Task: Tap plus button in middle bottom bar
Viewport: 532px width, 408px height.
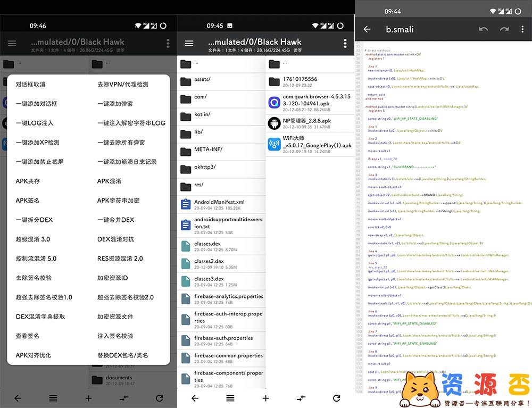Action: 265,398
